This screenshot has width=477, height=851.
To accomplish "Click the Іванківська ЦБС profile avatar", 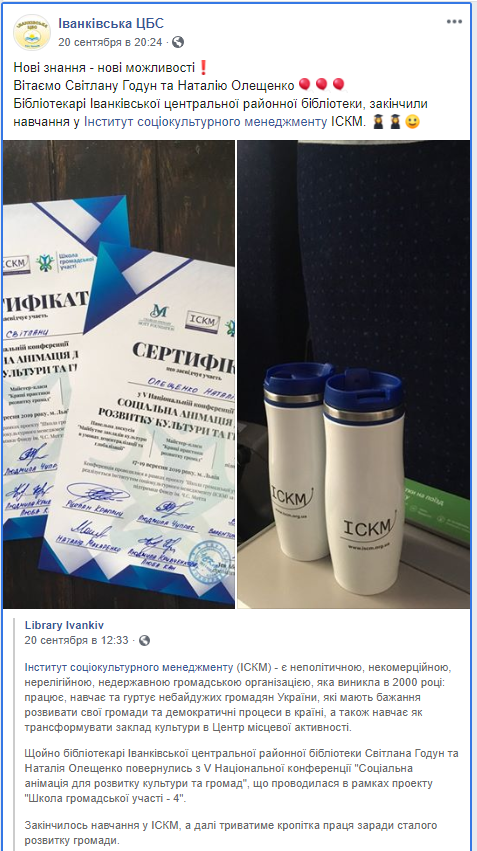I will (32, 32).
